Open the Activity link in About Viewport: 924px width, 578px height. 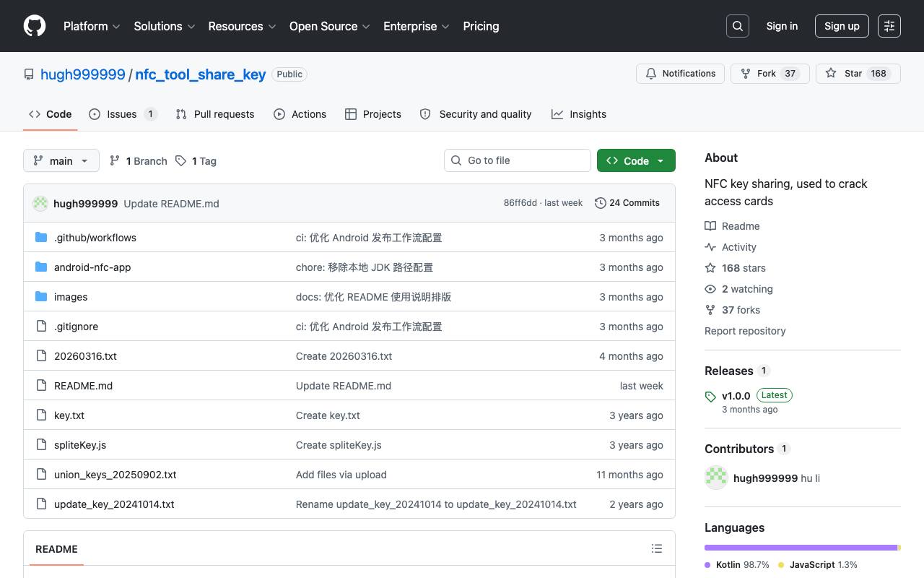[x=731, y=247]
